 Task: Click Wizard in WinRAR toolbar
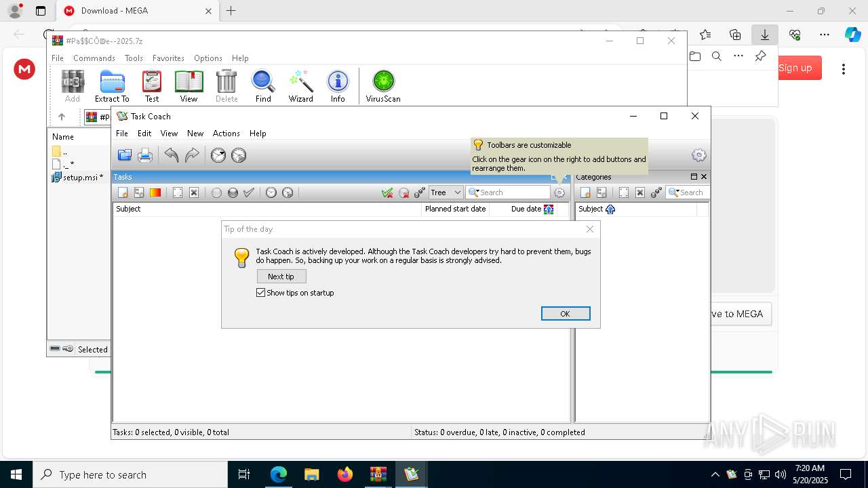tap(301, 86)
